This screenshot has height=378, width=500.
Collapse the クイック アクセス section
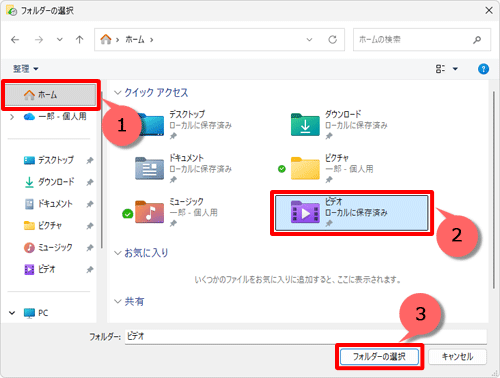(117, 92)
